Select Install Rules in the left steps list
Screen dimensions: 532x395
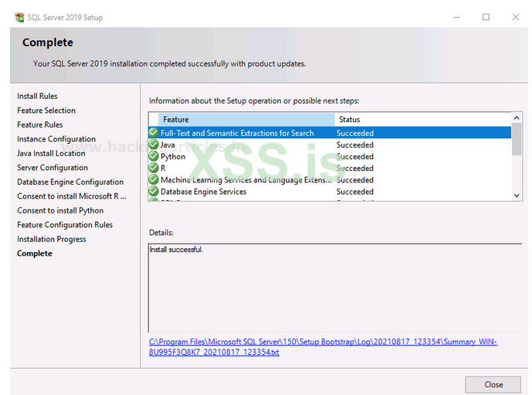[37, 97]
